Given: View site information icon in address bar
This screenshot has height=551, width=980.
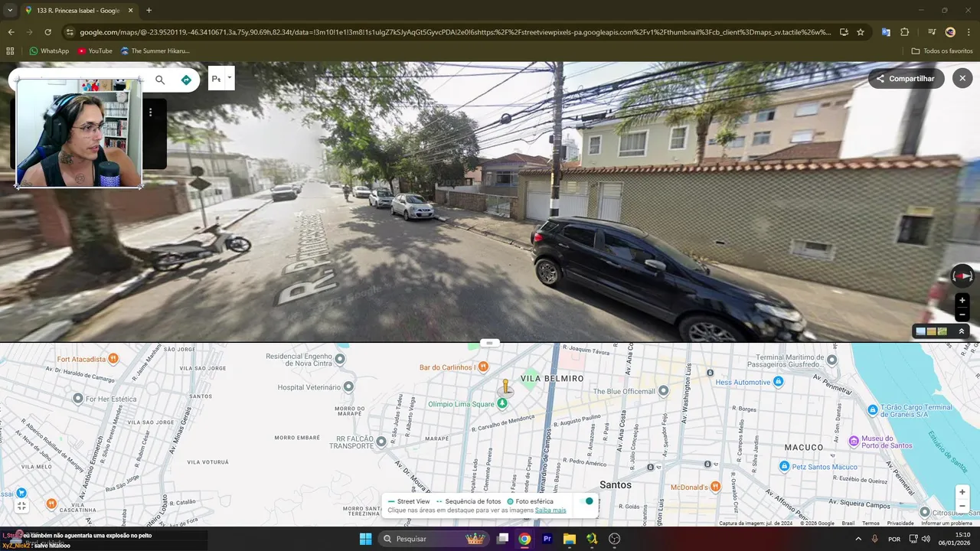Looking at the screenshot, I should click(x=70, y=32).
